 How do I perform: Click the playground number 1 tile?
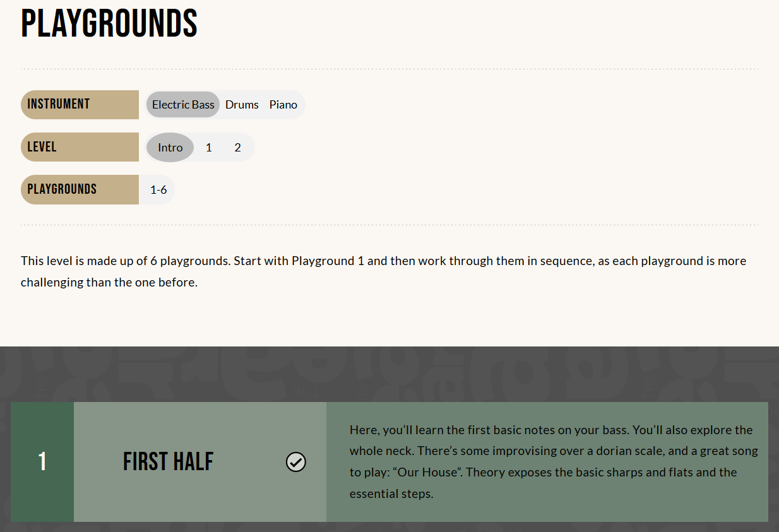(x=42, y=462)
